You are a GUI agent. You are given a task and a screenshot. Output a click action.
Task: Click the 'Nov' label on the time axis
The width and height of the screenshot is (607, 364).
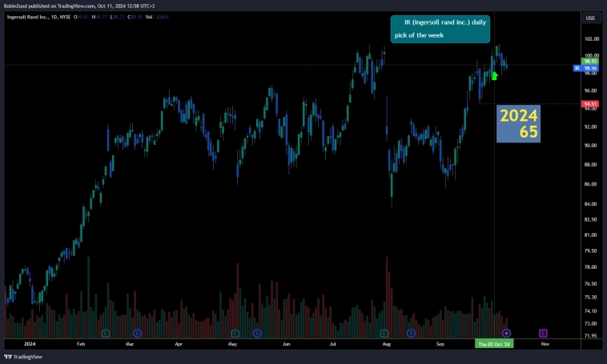(x=545, y=344)
